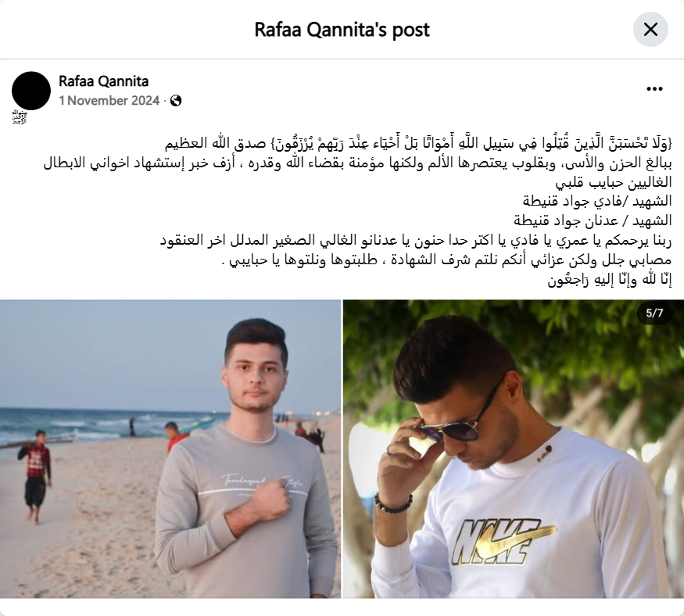Screen dimensions: 684x616
Task: Click the line reading الشهيد / عدنان جواد قنيطة
Action: tap(593, 220)
